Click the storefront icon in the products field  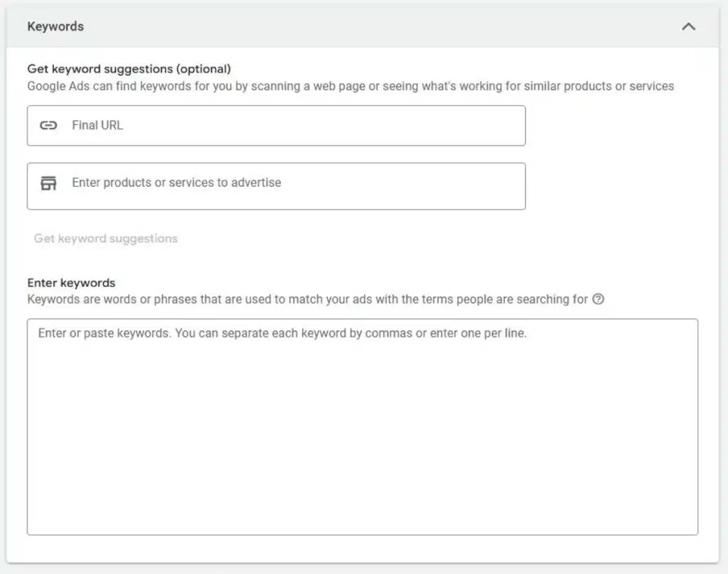coord(48,183)
